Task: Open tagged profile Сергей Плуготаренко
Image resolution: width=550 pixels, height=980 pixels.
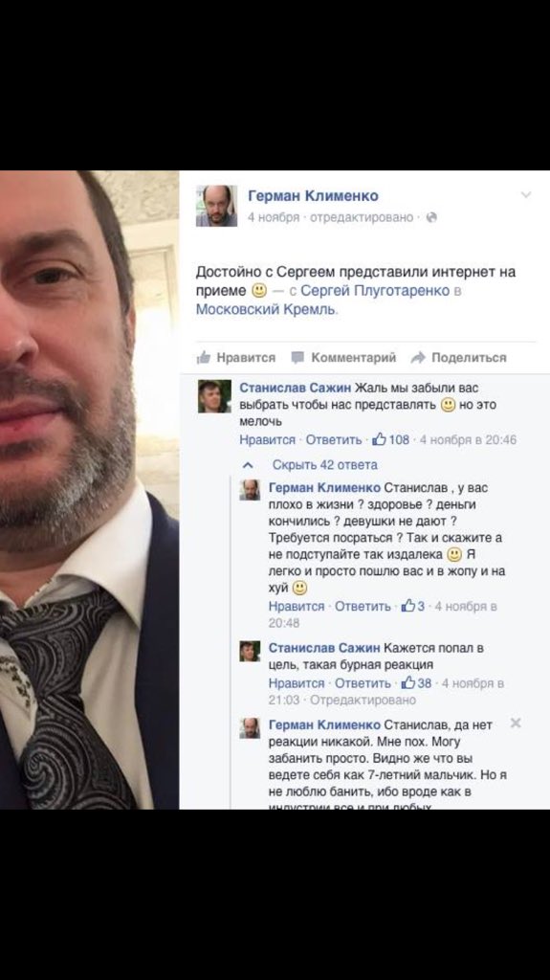Action: [x=375, y=291]
